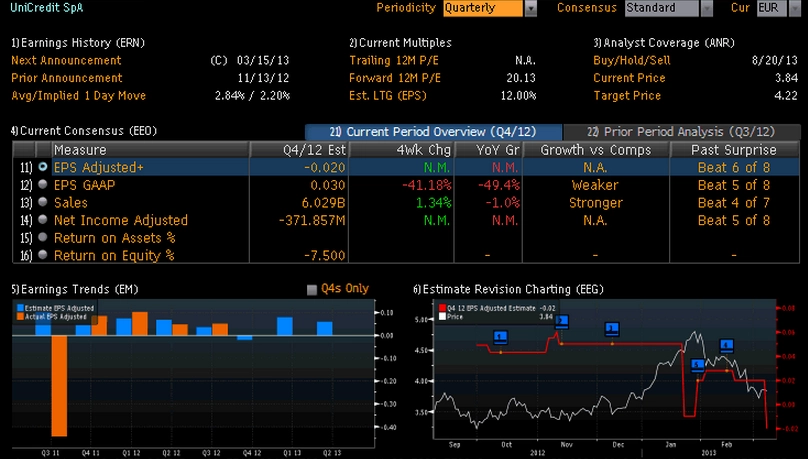Click the Est. LTG (EPS) label
Image resolution: width=808 pixels, height=459 pixels.
pos(388,95)
